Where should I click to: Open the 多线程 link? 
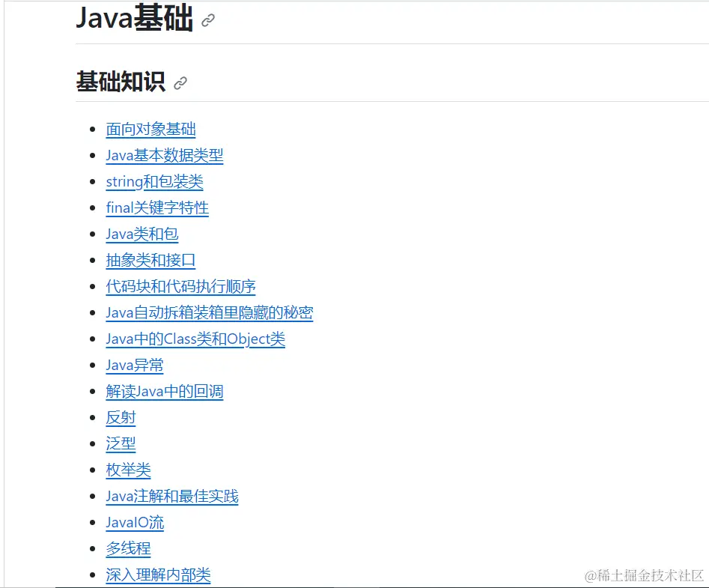(129, 549)
